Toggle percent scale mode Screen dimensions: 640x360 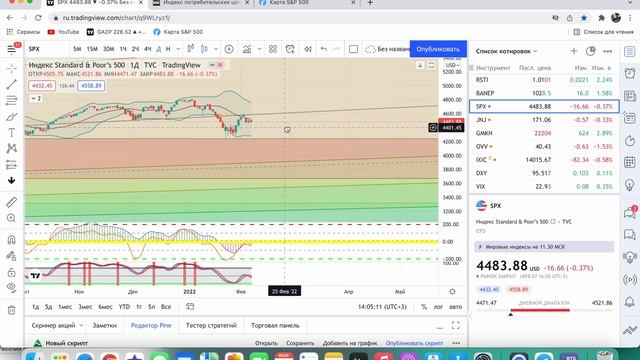pos(424,307)
